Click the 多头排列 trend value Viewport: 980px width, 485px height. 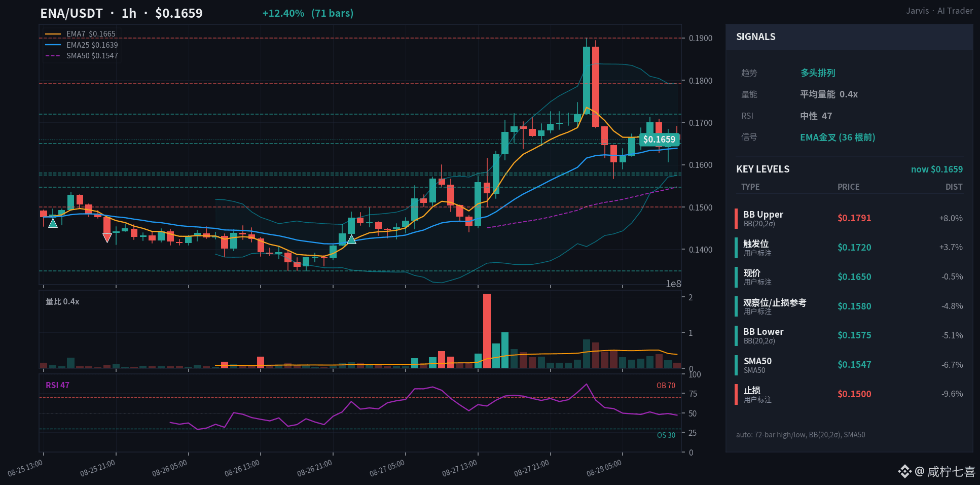(818, 73)
